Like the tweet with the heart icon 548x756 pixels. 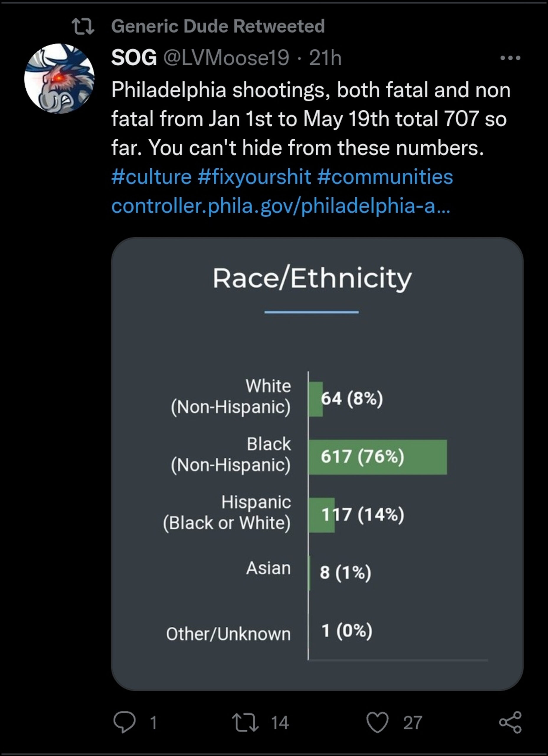[x=377, y=722]
